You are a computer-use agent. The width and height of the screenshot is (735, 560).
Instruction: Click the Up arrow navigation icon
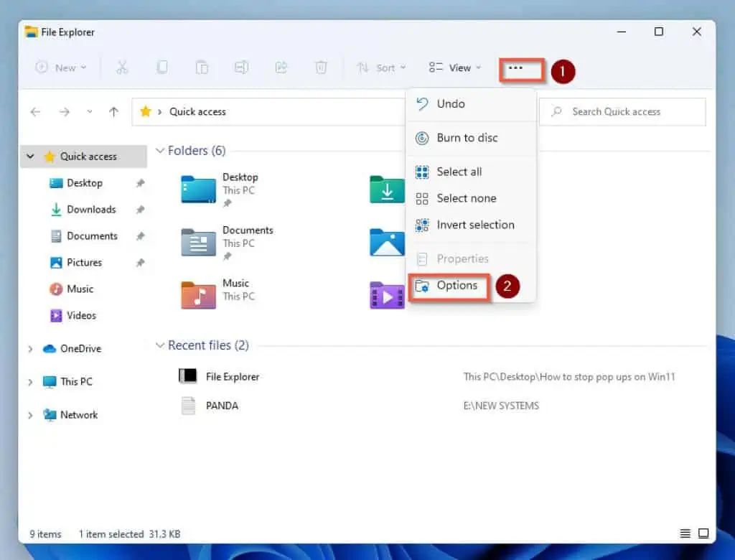[x=113, y=112]
